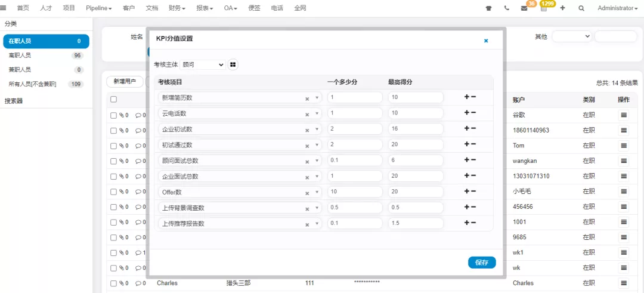Go to the 人才 page
The image size is (644, 293).
[x=46, y=8]
